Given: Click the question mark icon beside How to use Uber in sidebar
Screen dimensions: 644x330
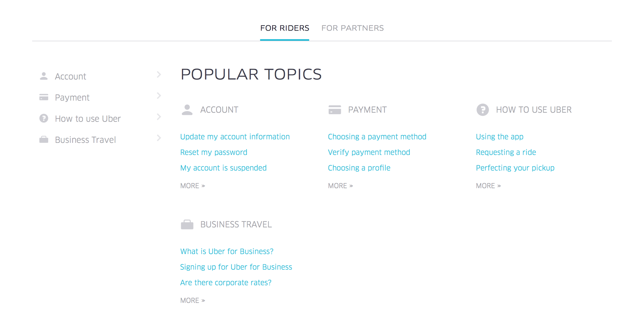Looking at the screenshot, I should click(x=44, y=118).
